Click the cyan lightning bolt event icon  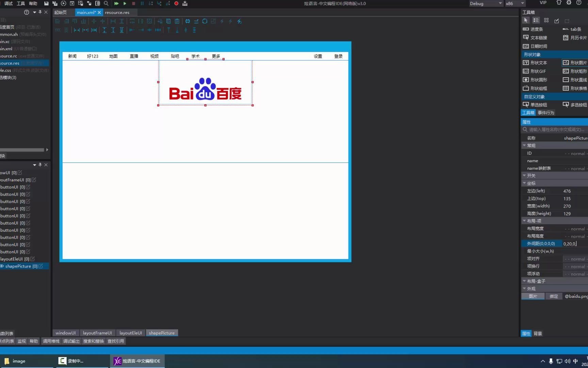point(240,21)
